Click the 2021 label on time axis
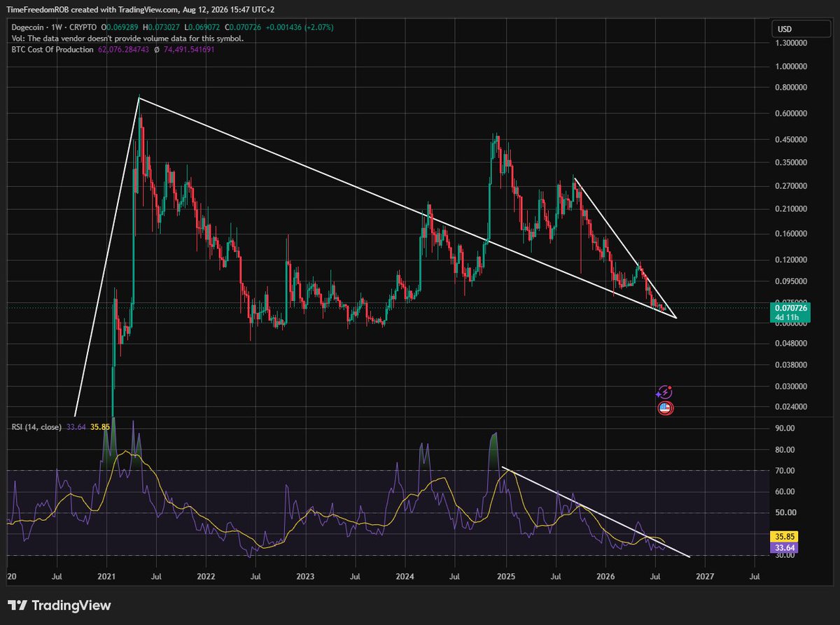Image resolution: width=840 pixels, height=625 pixels. tap(106, 577)
